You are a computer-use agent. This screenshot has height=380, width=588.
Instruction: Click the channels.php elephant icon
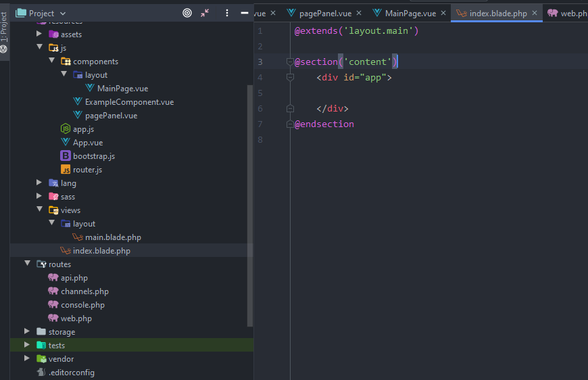pyautogui.click(x=53, y=291)
